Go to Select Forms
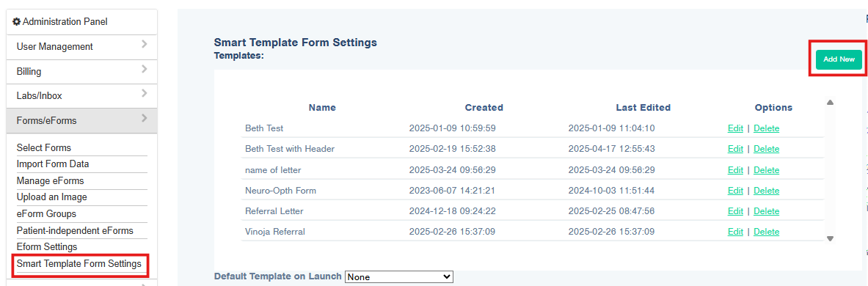The height and width of the screenshot is (286, 868). (44, 147)
